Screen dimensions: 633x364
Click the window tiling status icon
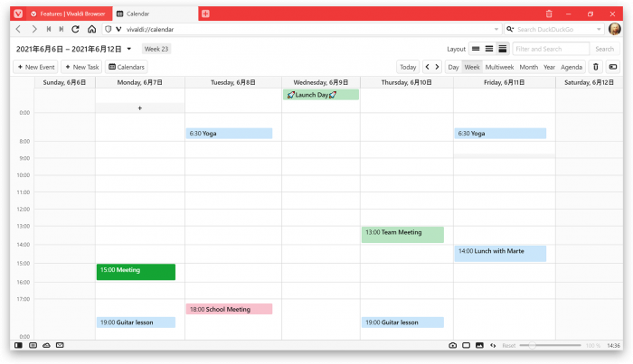[x=467, y=345]
